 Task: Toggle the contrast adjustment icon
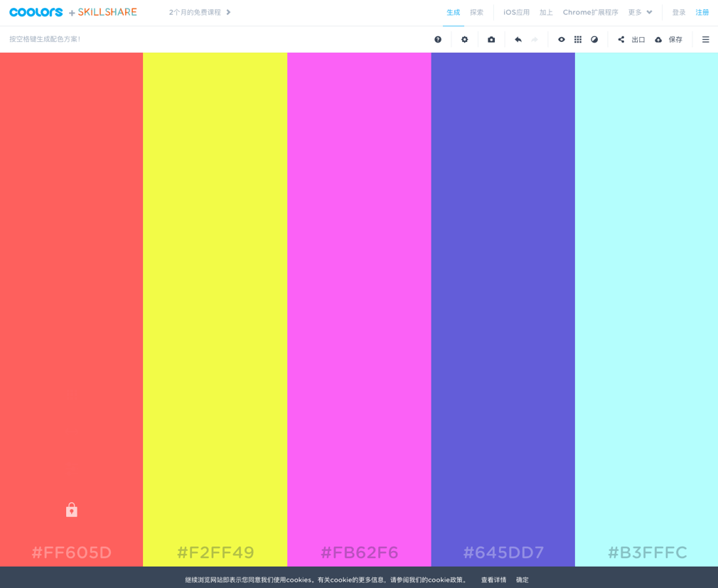coord(594,39)
